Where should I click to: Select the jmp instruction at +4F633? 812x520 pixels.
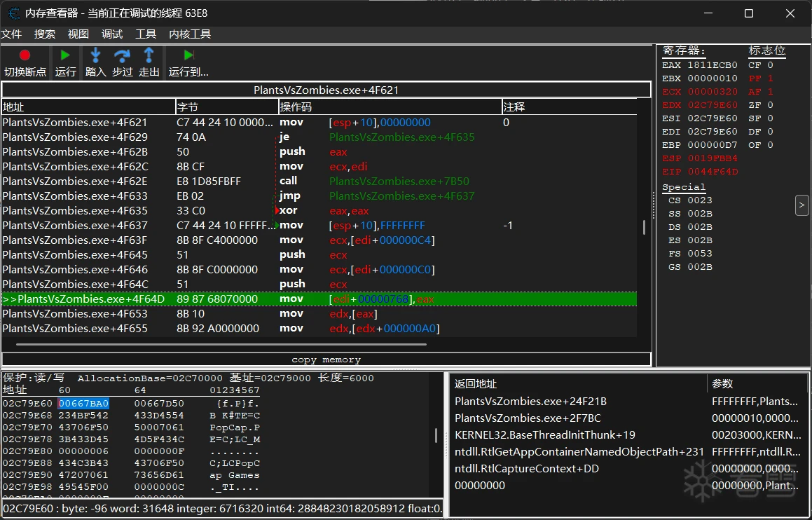319,196
